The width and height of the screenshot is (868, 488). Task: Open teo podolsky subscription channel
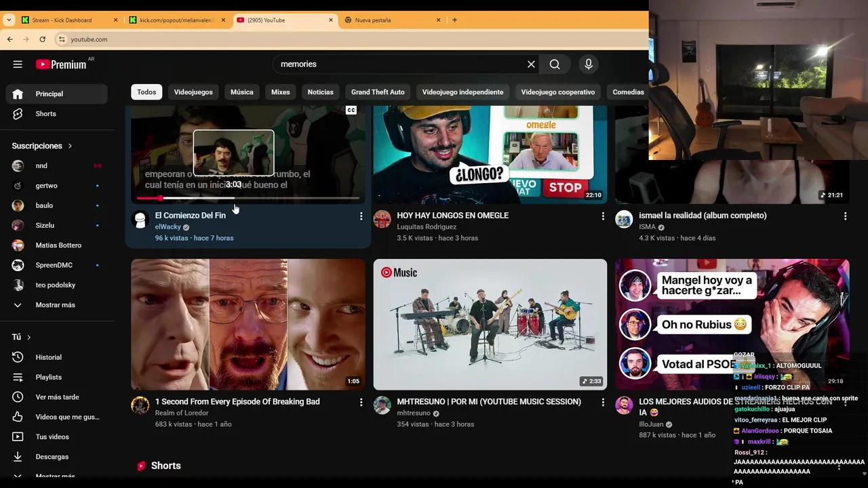point(57,285)
